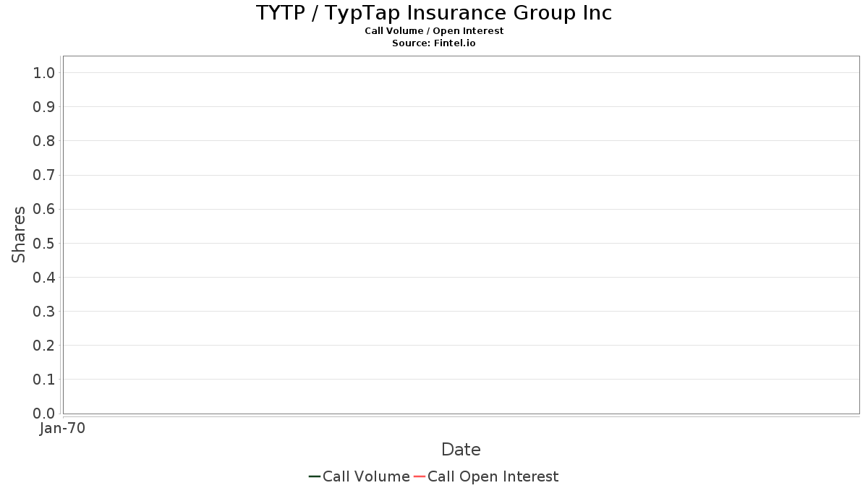Click the Shares y-axis title
The image size is (868, 488).
pyautogui.click(x=19, y=234)
